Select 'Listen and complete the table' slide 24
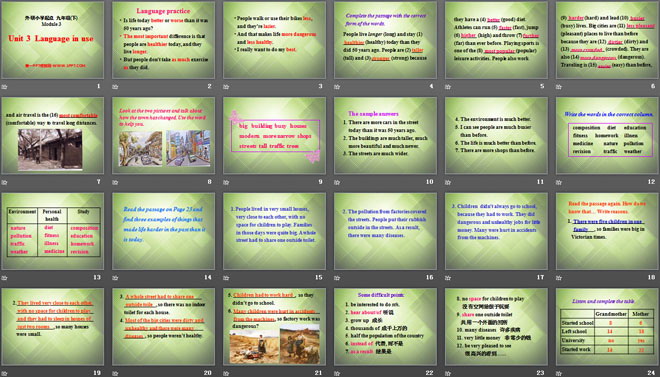Screen dimensions: 660x377 click(607, 327)
